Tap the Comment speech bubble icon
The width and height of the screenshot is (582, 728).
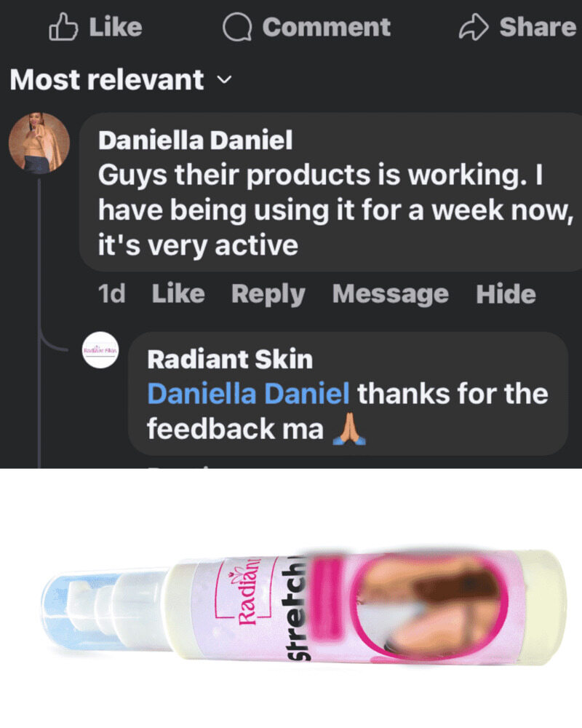point(237,27)
